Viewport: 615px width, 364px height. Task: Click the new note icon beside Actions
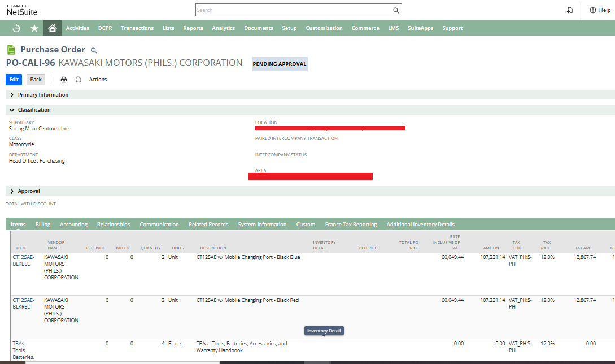click(78, 80)
